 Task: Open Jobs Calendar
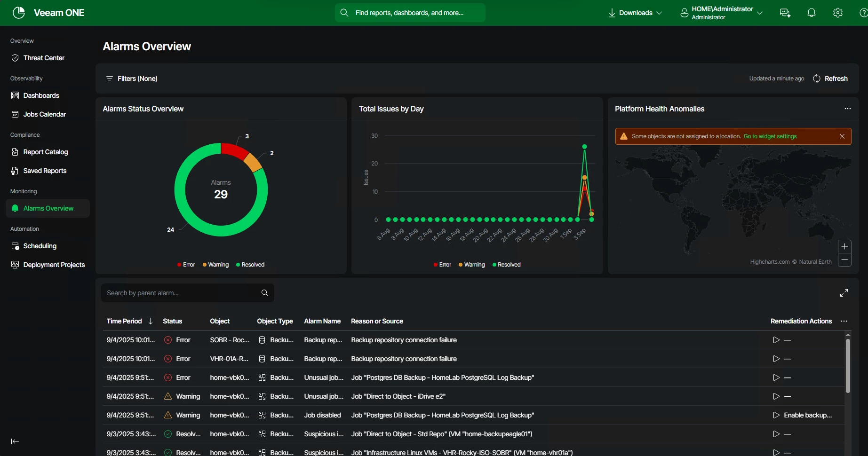[45, 114]
